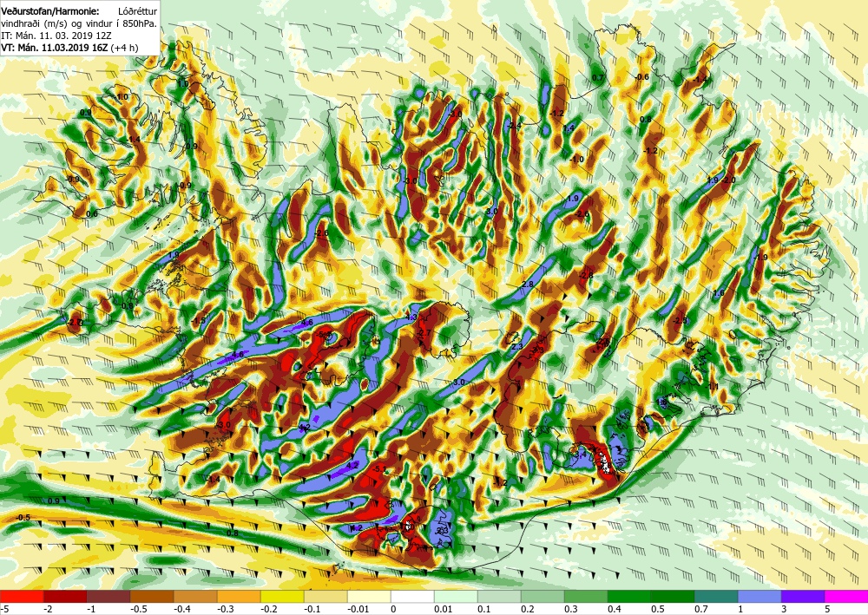Select the cream legend swatch above -0.01

(369, 597)
